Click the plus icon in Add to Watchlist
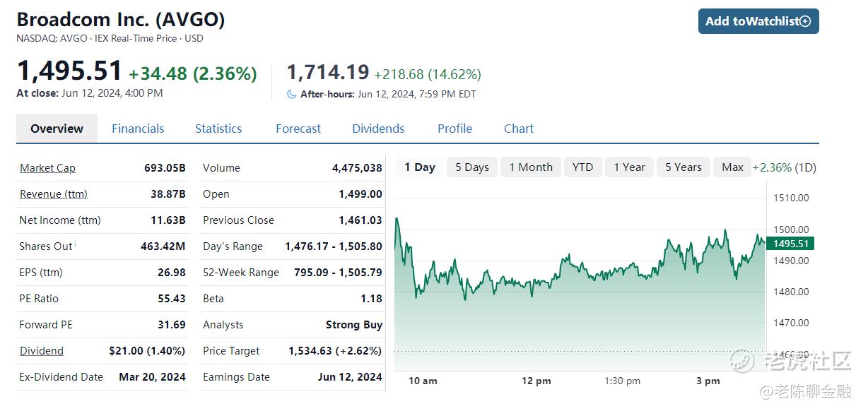This screenshot has height=411, width=868. tap(805, 21)
